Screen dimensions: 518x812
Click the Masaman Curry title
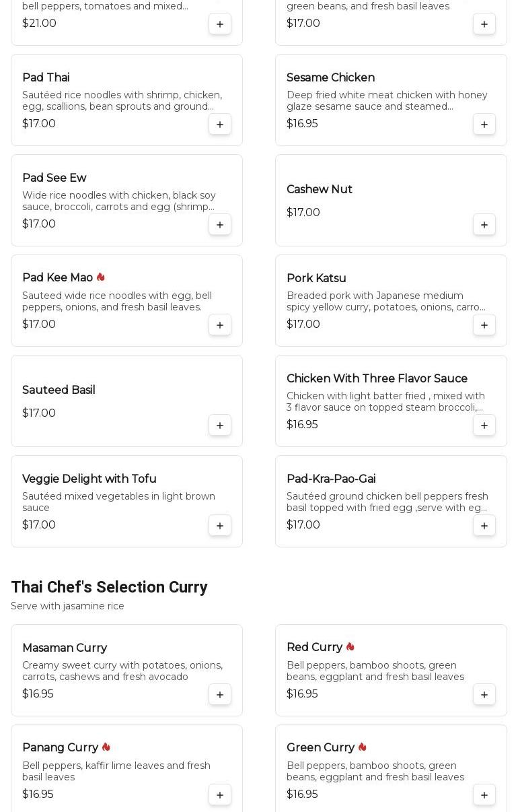[65, 648]
